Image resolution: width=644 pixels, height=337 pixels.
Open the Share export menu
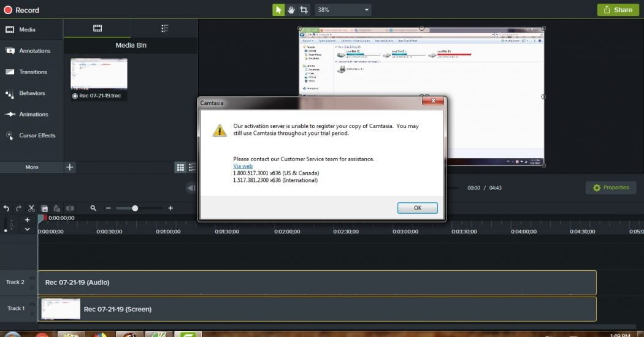(618, 10)
